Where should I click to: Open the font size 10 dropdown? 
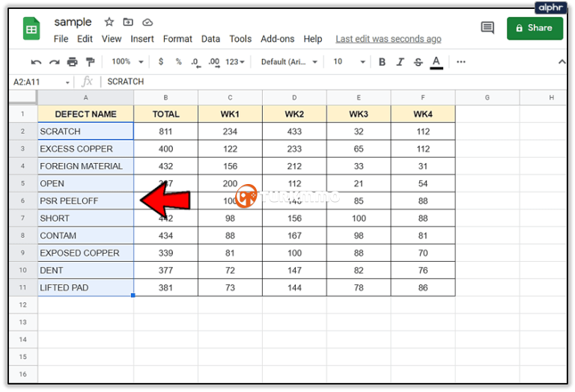349,61
